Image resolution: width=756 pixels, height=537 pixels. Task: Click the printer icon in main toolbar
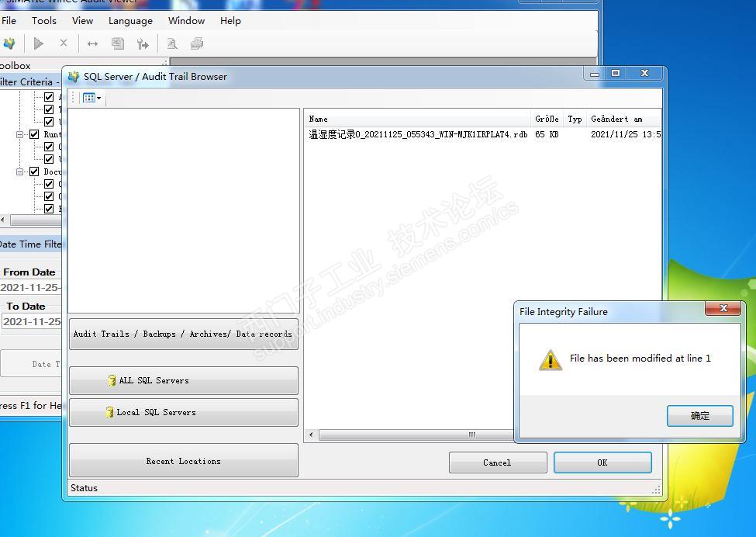(197, 44)
